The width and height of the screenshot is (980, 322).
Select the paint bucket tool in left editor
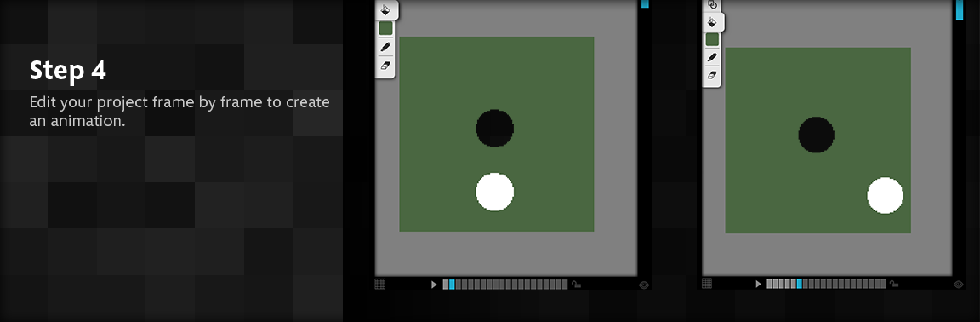[385, 9]
